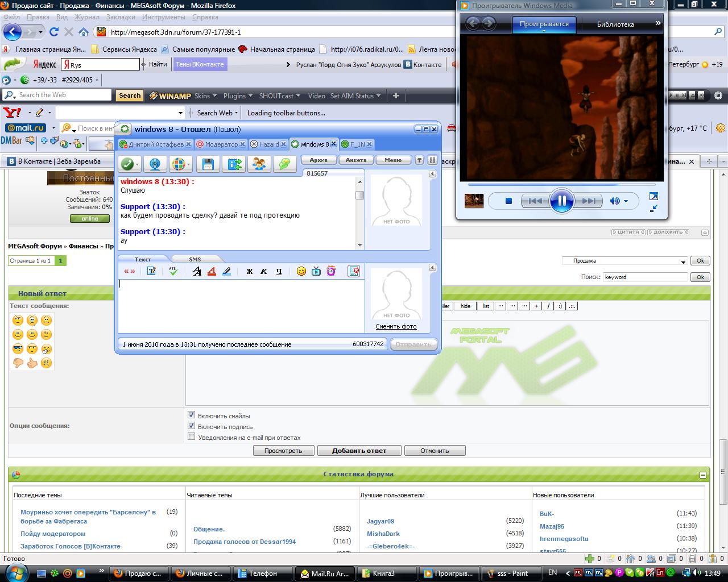Stop playback in Windows Media Player

click(509, 201)
